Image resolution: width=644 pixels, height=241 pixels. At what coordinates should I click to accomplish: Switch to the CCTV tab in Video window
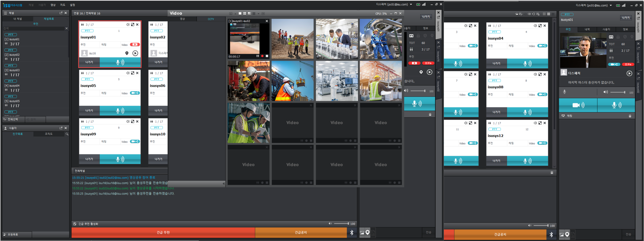tap(211, 19)
